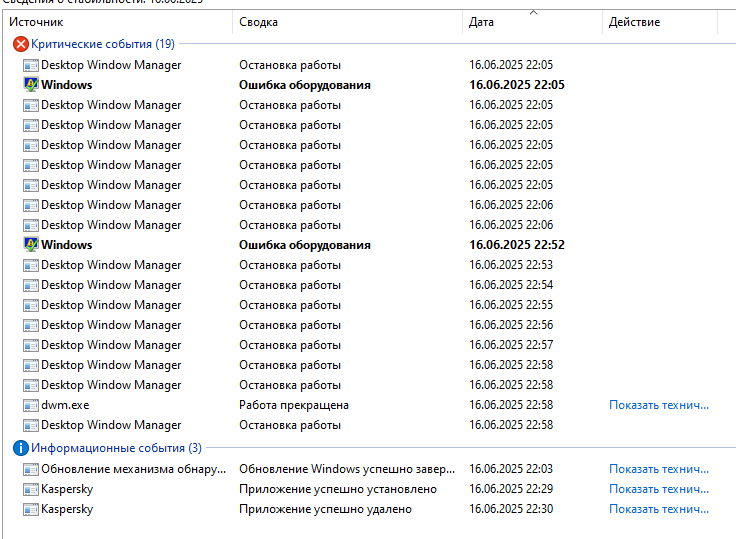This screenshot has width=736, height=539.
Task: Open technical details for dwm.exe
Action: pyautogui.click(x=659, y=405)
